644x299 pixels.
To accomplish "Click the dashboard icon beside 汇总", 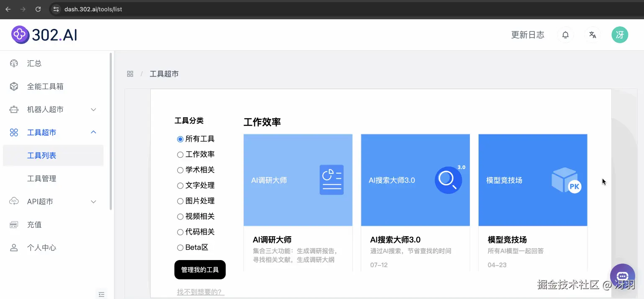I will tap(14, 64).
